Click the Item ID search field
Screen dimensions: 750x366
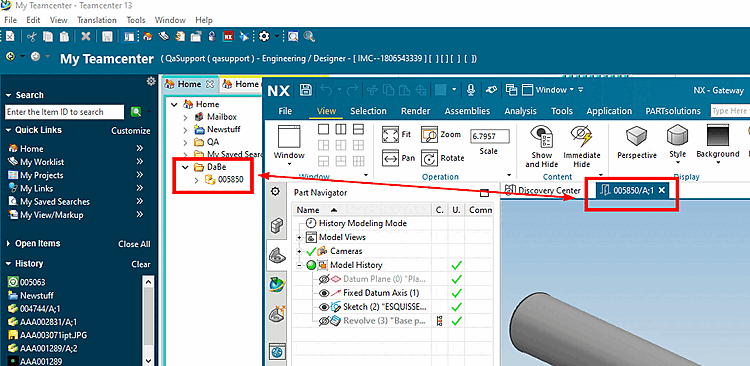point(65,112)
